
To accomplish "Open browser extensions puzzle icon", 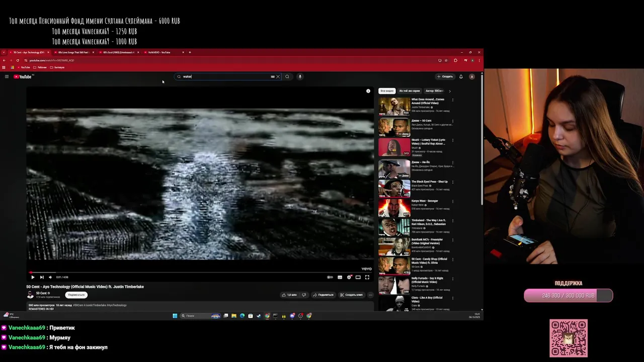I will (456, 60).
